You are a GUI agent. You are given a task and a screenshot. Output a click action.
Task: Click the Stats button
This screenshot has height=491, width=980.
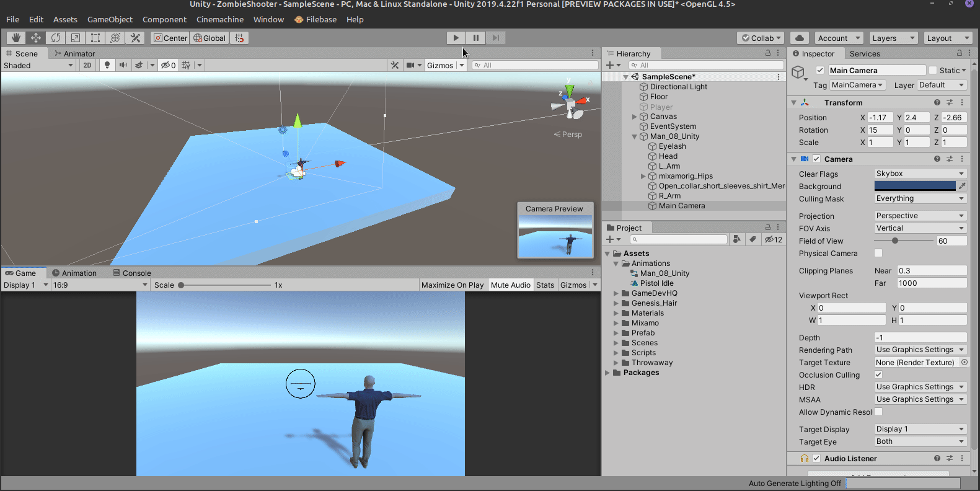(x=545, y=285)
